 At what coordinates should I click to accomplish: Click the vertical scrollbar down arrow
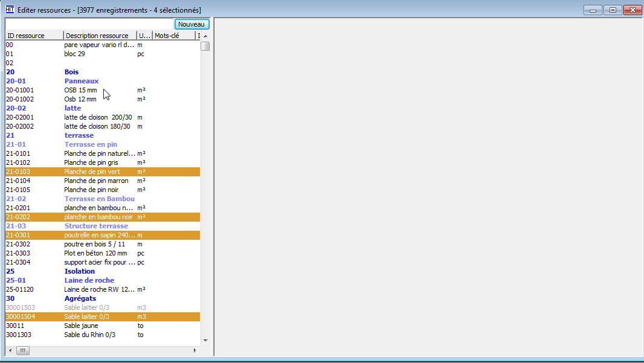point(205,341)
